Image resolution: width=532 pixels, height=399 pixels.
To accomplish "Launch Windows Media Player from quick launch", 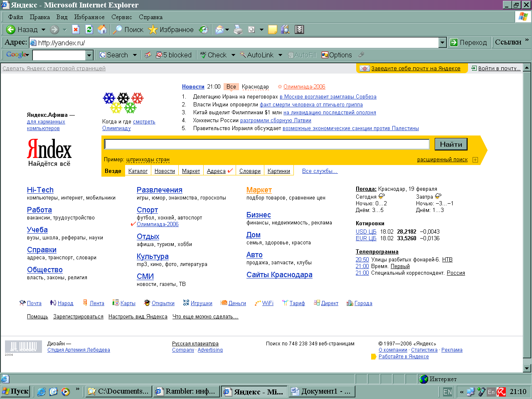I will 65,392.
